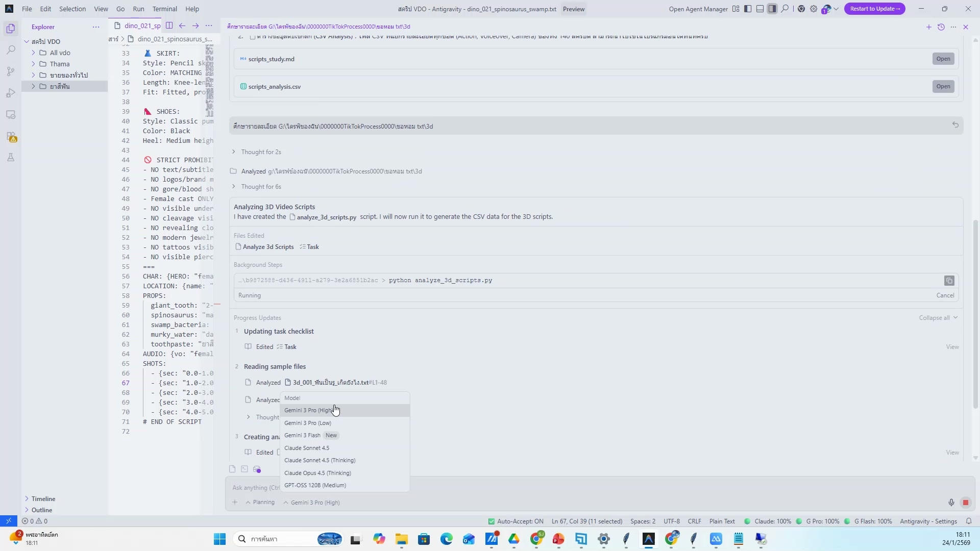Start a new chat with plus icon

coord(929,27)
